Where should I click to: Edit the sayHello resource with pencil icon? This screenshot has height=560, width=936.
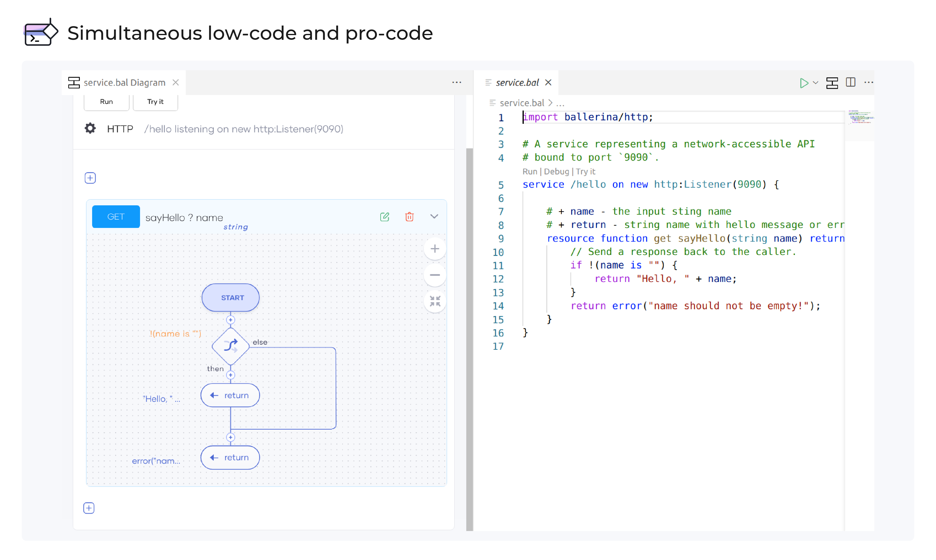[384, 217]
